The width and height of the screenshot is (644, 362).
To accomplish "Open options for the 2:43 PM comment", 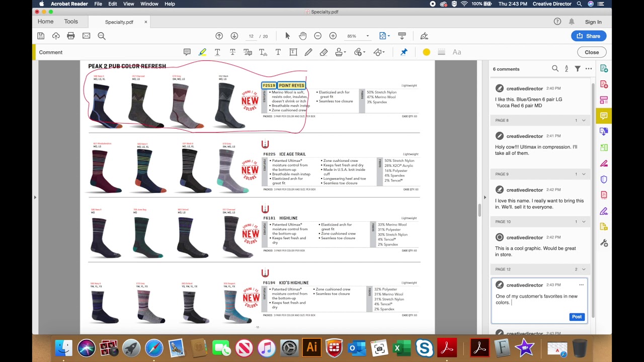I will pos(581,285).
